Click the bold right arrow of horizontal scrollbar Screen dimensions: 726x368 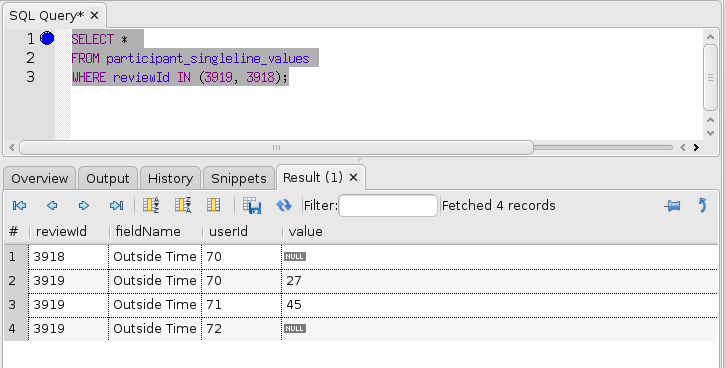tap(696, 148)
